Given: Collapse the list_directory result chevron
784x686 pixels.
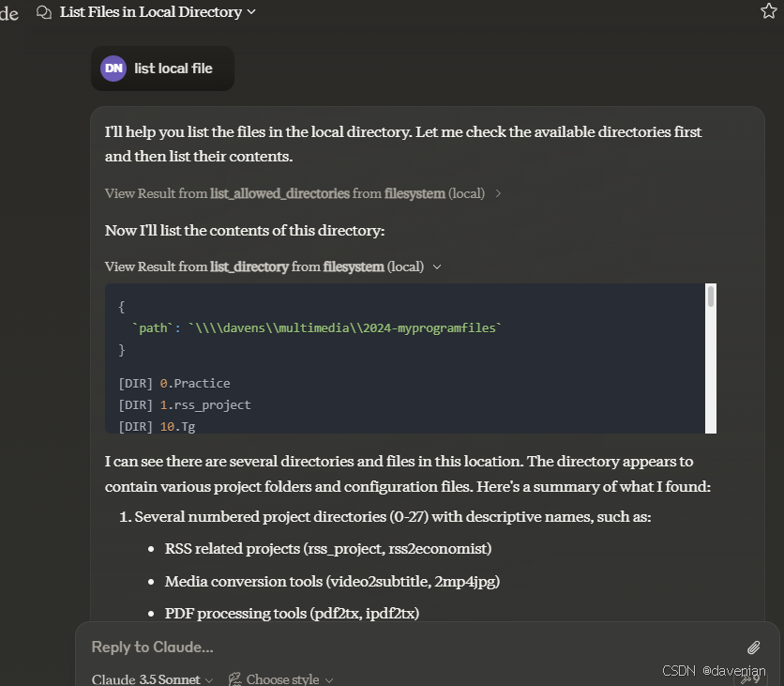Looking at the screenshot, I should pyautogui.click(x=437, y=267).
